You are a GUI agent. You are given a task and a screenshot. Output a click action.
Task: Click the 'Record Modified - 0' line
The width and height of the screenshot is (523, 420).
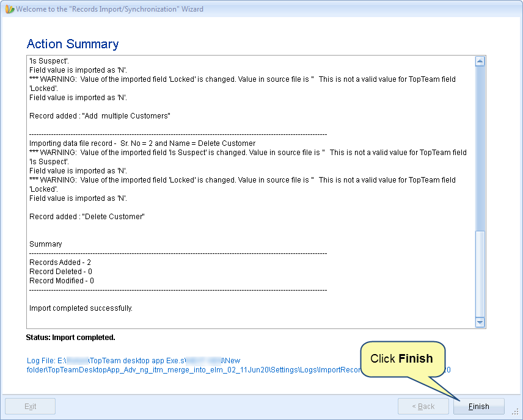[x=62, y=281]
